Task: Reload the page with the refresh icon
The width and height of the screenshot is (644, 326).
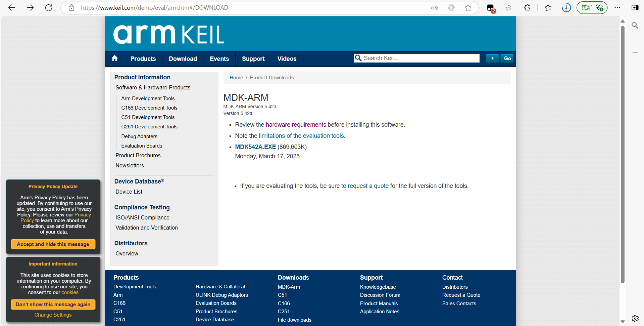Action: point(49,8)
